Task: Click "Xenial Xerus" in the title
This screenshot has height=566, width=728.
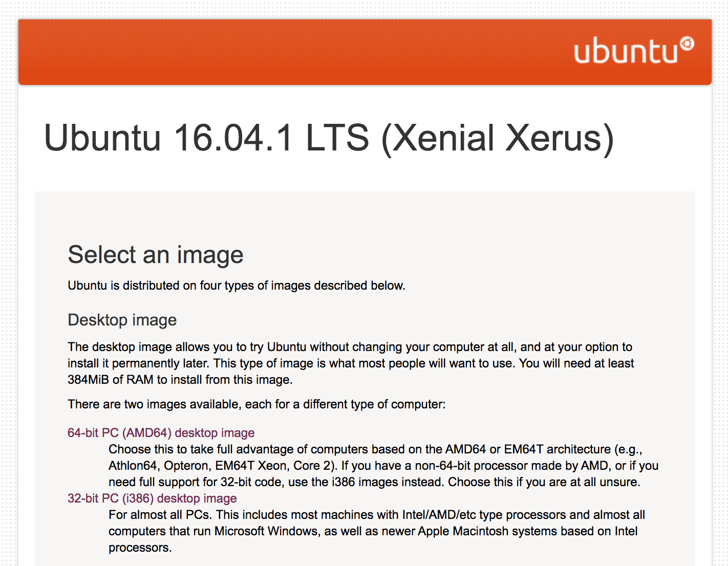Action: [497, 138]
